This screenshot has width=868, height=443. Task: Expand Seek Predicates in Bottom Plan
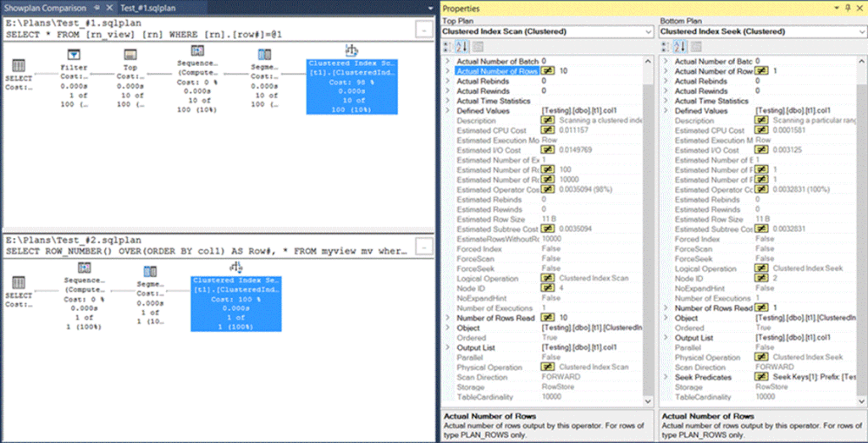[666, 377]
